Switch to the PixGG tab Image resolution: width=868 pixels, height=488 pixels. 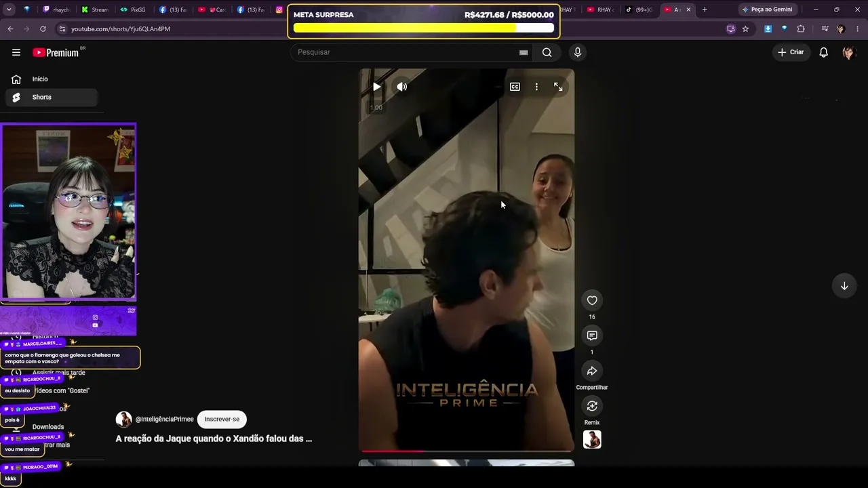pyautogui.click(x=134, y=9)
